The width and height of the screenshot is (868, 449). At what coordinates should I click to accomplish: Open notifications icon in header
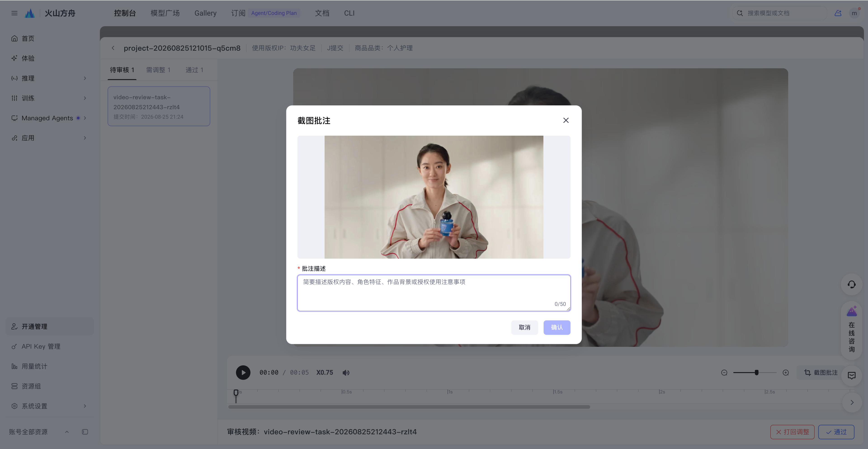pyautogui.click(x=838, y=13)
